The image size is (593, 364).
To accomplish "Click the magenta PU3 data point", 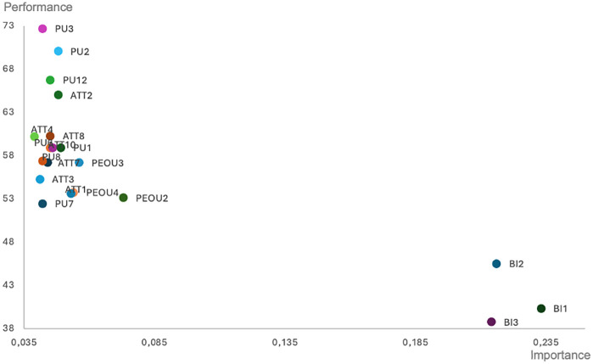I will (x=42, y=29).
